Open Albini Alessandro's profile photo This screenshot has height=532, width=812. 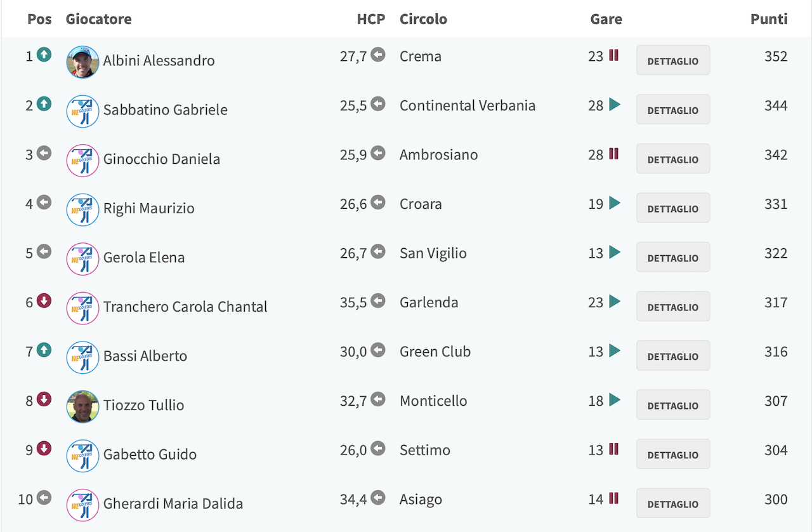coord(82,62)
